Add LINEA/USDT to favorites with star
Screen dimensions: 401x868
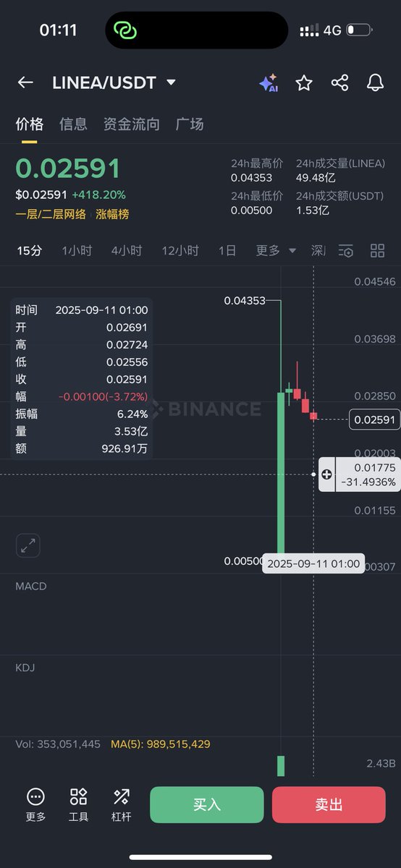coord(304,82)
